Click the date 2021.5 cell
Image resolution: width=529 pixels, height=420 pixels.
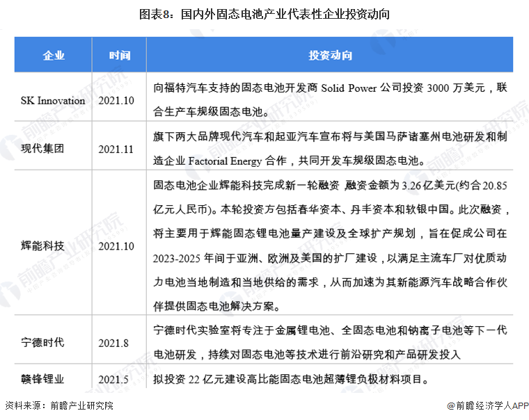[x=113, y=380]
